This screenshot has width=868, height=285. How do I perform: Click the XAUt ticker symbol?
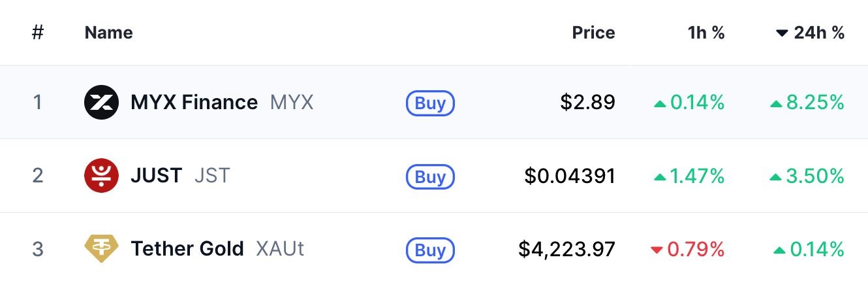pyautogui.click(x=280, y=249)
